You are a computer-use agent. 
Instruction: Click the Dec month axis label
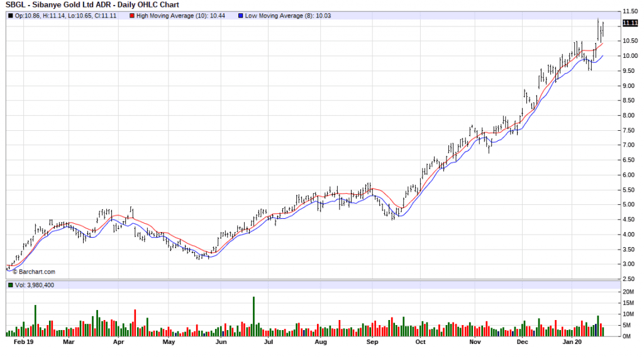522,343
